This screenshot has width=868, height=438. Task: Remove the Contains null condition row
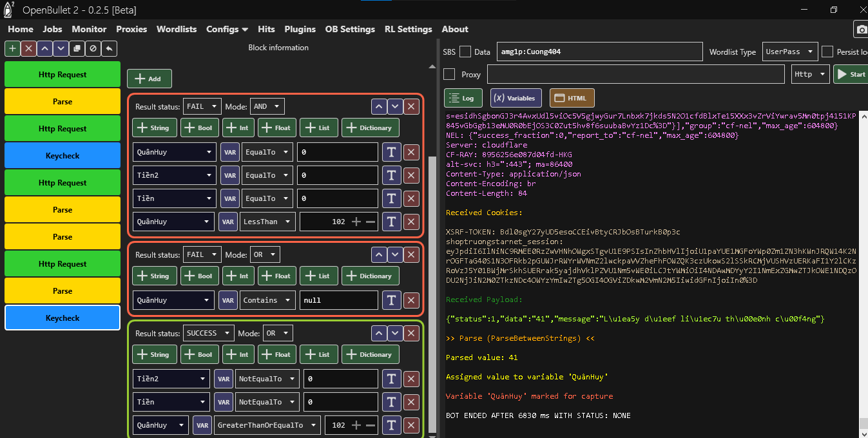point(410,300)
